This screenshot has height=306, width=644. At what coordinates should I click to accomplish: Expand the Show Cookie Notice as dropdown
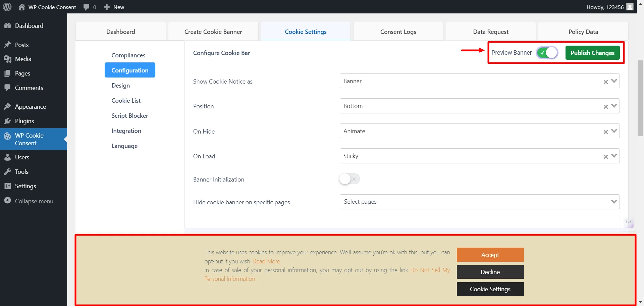pos(614,81)
